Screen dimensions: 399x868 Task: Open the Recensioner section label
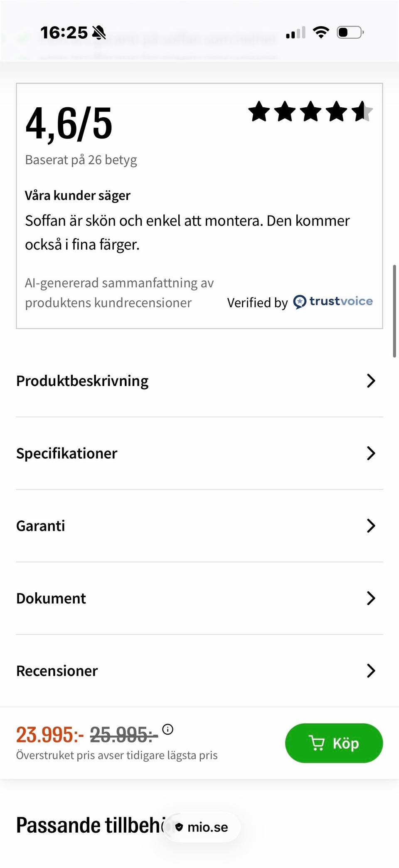click(57, 671)
